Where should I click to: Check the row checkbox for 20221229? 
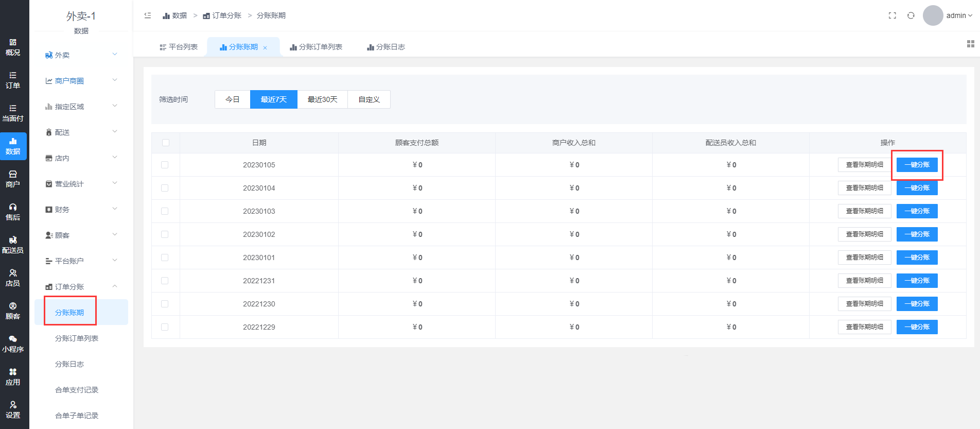pos(165,327)
